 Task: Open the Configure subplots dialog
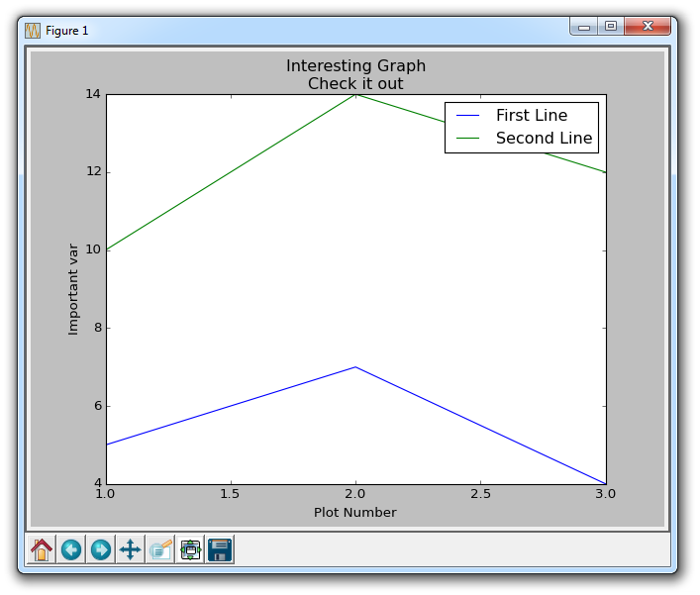point(191,549)
